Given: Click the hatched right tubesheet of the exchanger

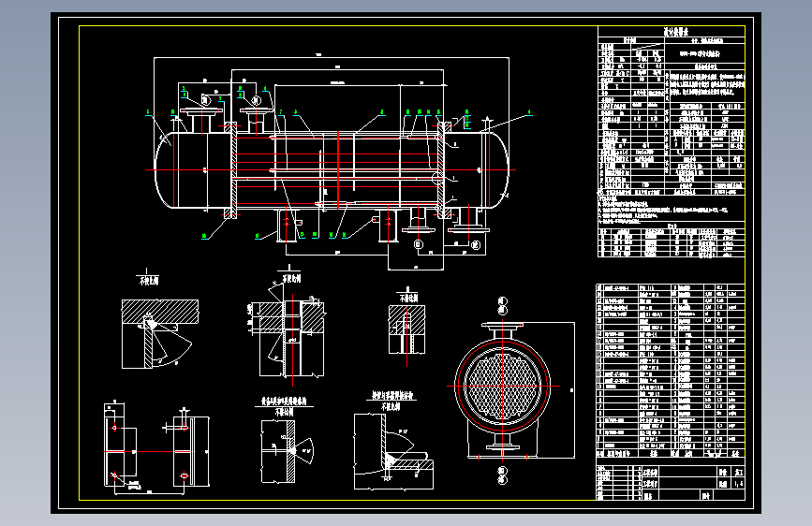Looking at the screenshot, I should (441, 169).
